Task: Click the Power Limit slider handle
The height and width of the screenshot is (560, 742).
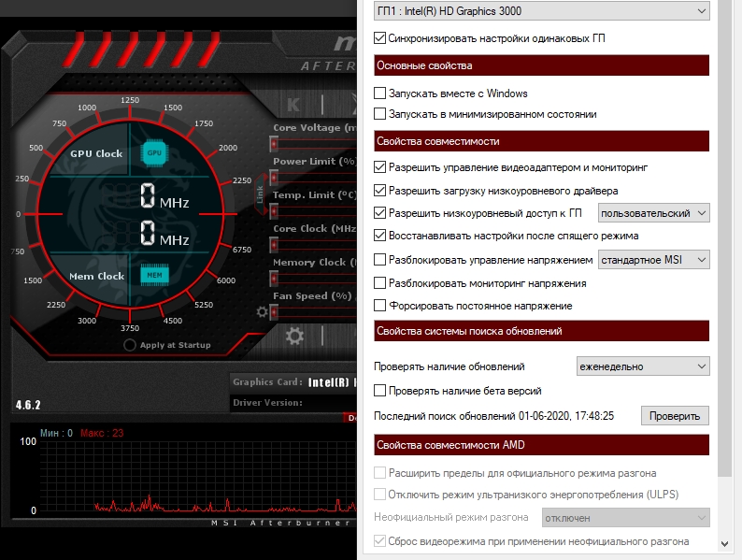Action: (x=274, y=178)
